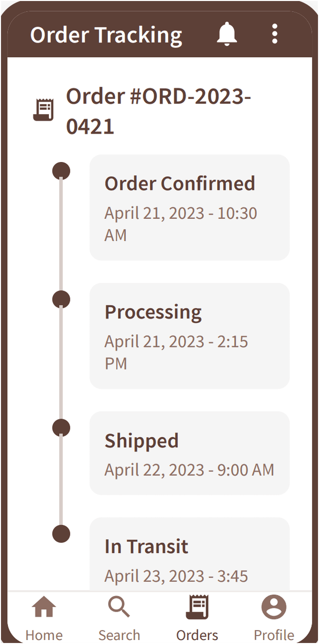Open the three-dot overflow menu
Screen dimensions: 319x644
[275, 34]
